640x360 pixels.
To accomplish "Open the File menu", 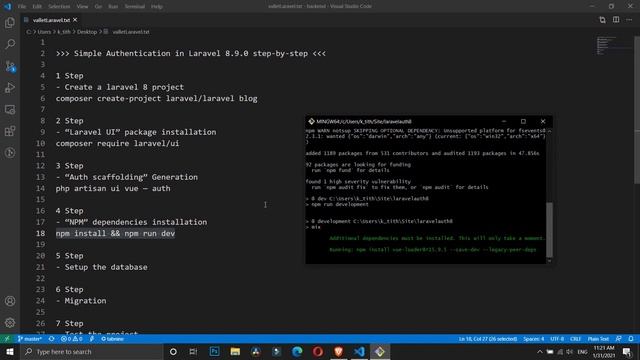I will click(x=22, y=7).
